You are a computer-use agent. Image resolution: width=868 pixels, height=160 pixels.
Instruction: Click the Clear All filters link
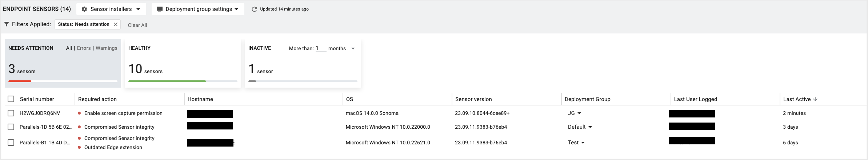tap(137, 25)
